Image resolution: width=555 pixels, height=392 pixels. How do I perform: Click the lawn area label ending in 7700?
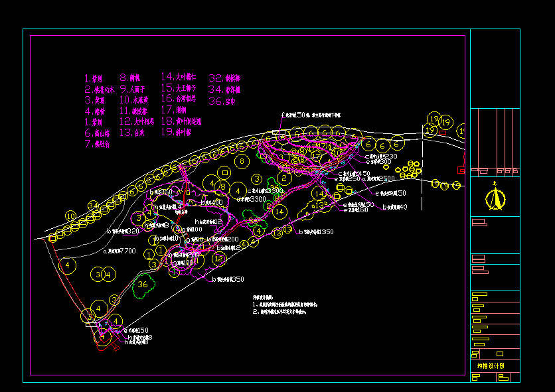point(119,251)
